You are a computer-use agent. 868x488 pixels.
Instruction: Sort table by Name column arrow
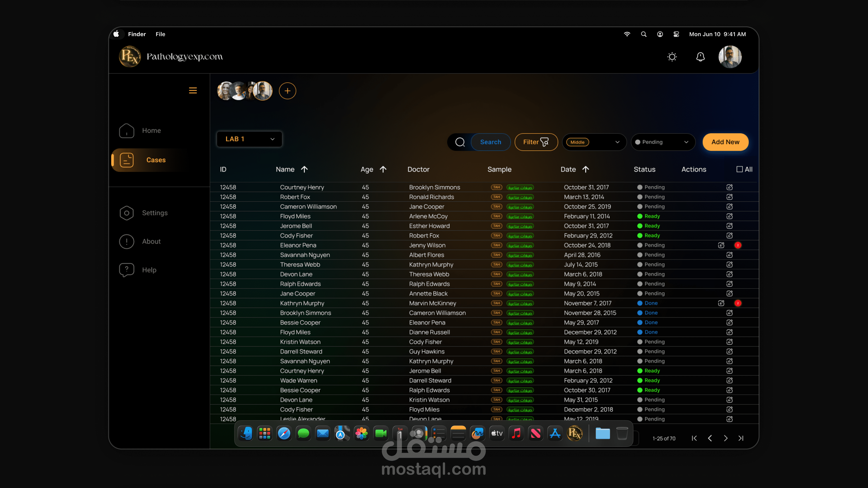(304, 169)
